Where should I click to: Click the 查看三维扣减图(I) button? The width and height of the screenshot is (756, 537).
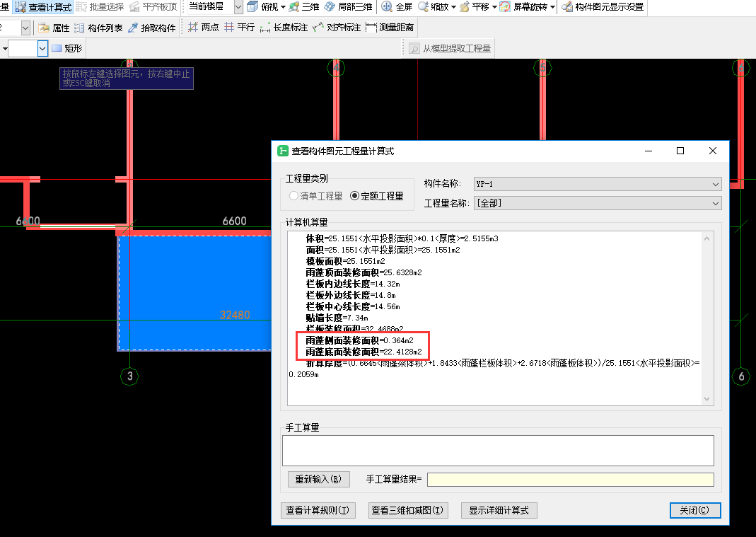pyautogui.click(x=407, y=510)
